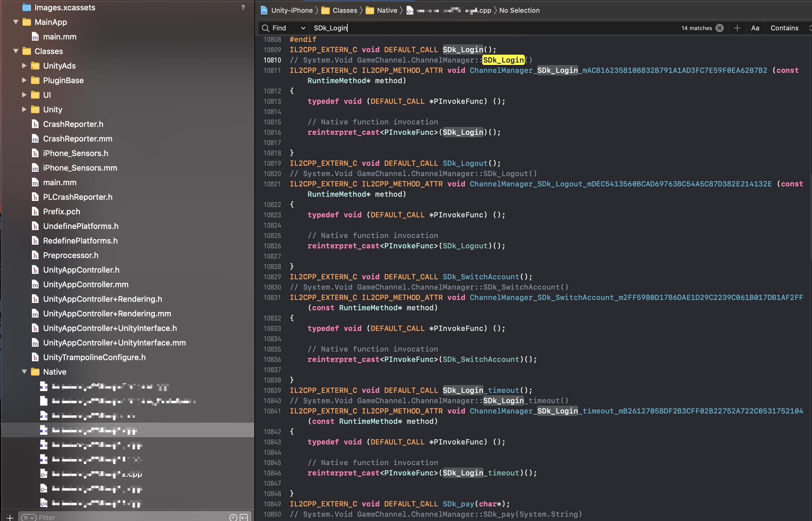The width and height of the screenshot is (812, 521).
Task: Open Preprocessor.h
Action: tap(71, 255)
